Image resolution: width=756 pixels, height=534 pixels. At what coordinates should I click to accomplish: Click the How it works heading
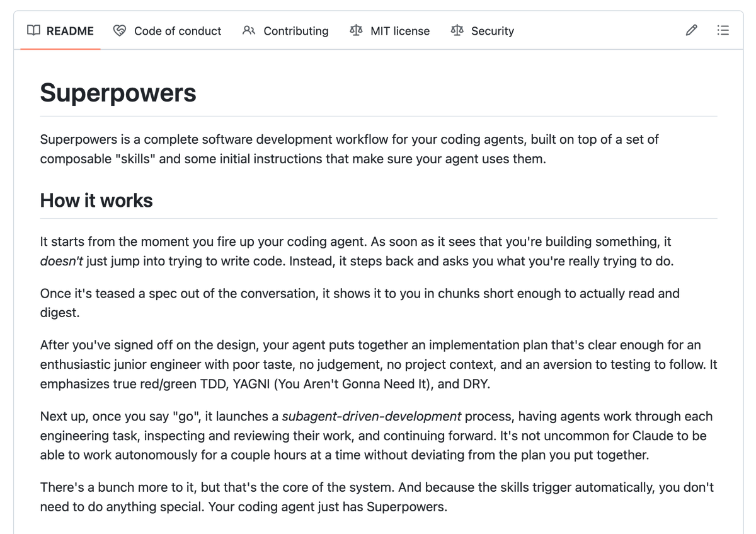[96, 200]
